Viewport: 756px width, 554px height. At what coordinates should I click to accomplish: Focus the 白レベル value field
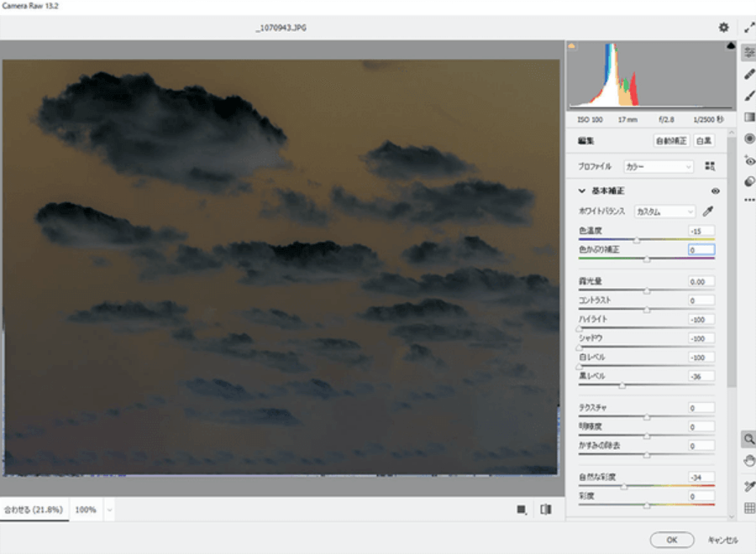tap(701, 358)
